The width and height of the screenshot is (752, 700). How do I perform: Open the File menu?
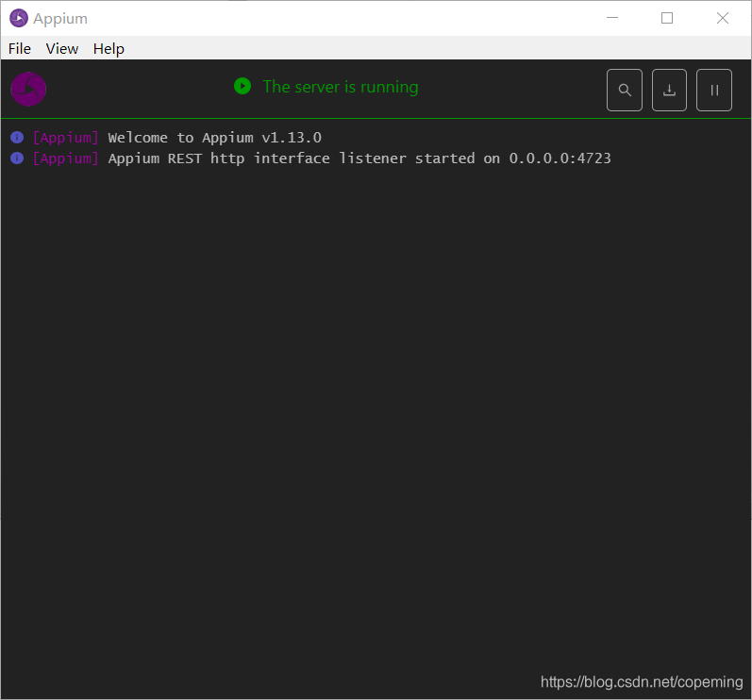coord(20,48)
